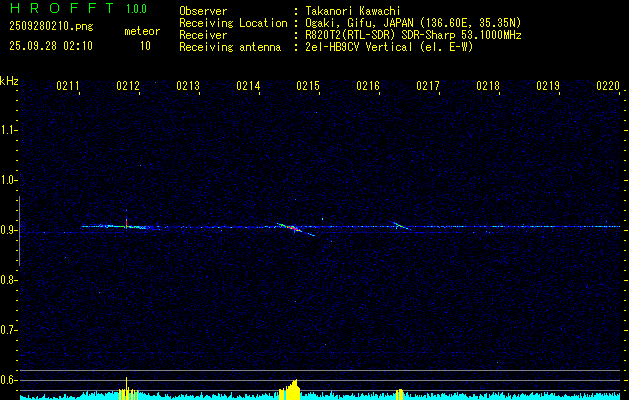
Task: Select R820T2(RTL-SDR) SDR-Sharp 53.1000MHz text
Action: coord(413,35)
